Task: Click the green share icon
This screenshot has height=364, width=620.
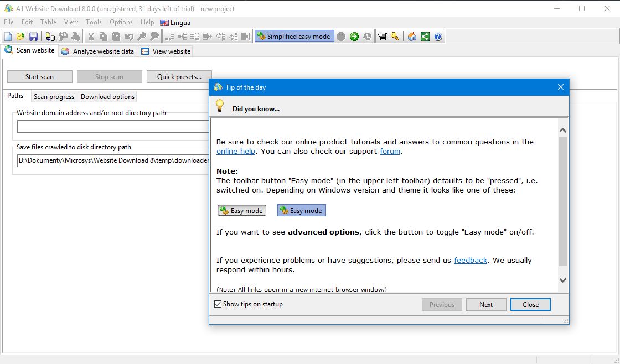Action: pyautogui.click(x=425, y=37)
